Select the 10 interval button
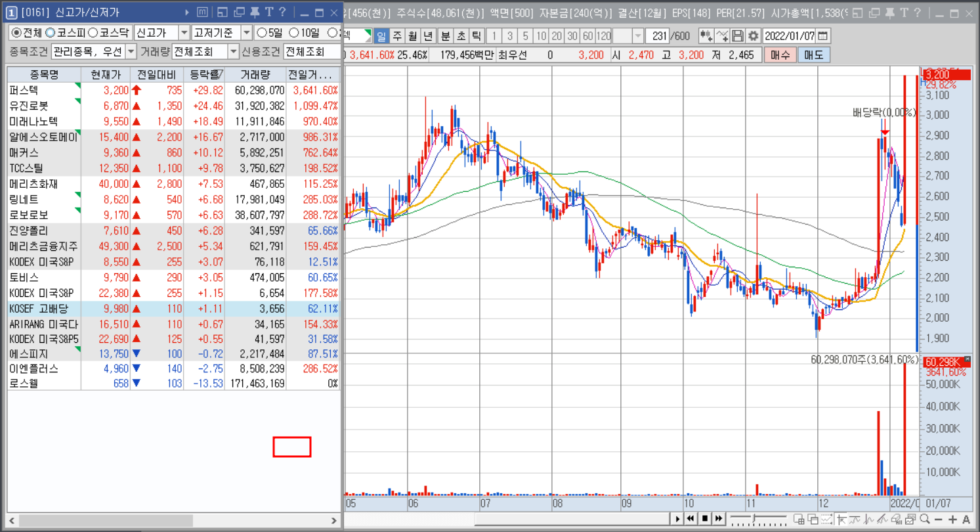 click(x=541, y=35)
